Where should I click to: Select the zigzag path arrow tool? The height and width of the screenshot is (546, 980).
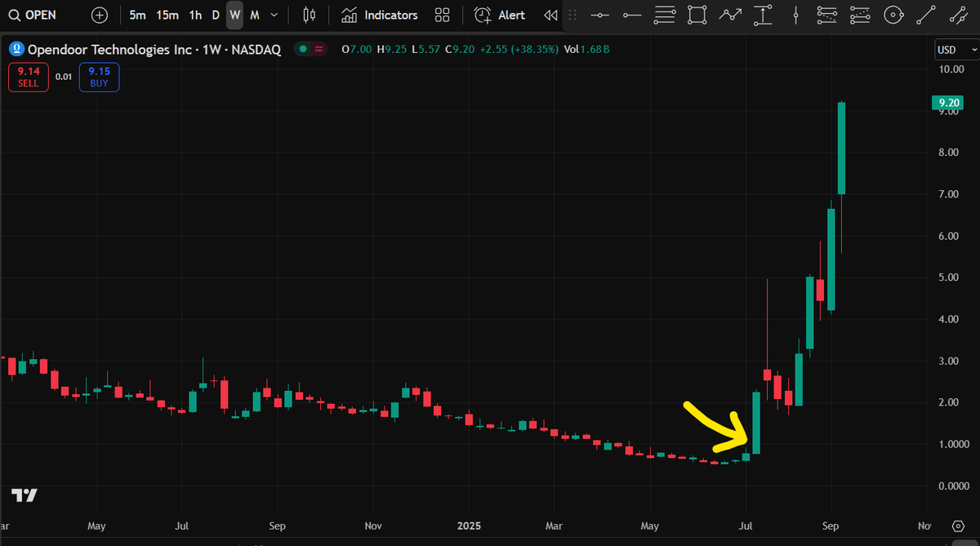point(730,15)
